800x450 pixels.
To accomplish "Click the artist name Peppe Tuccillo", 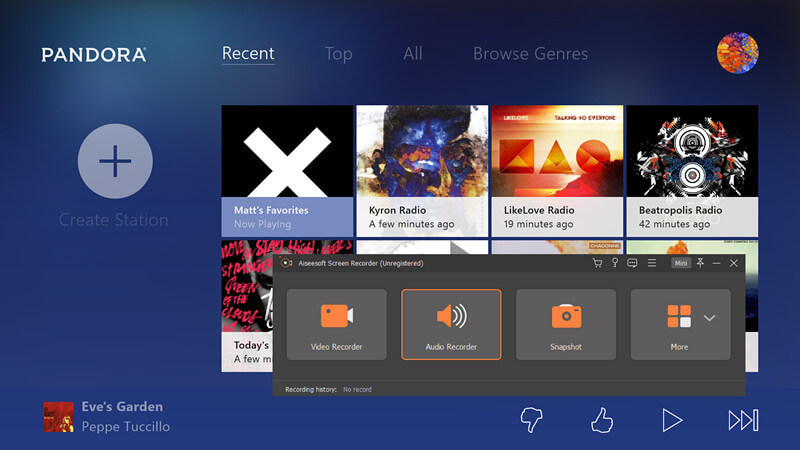I will 126,427.
